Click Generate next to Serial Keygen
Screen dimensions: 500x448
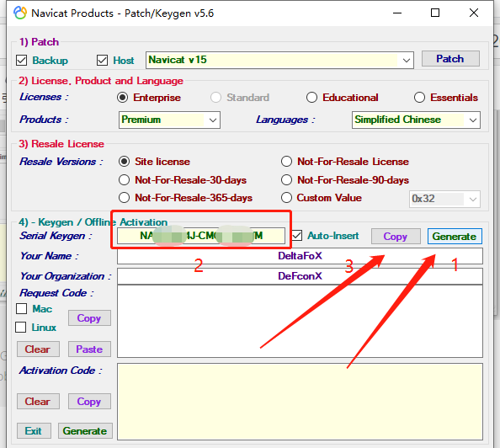pyautogui.click(x=455, y=237)
